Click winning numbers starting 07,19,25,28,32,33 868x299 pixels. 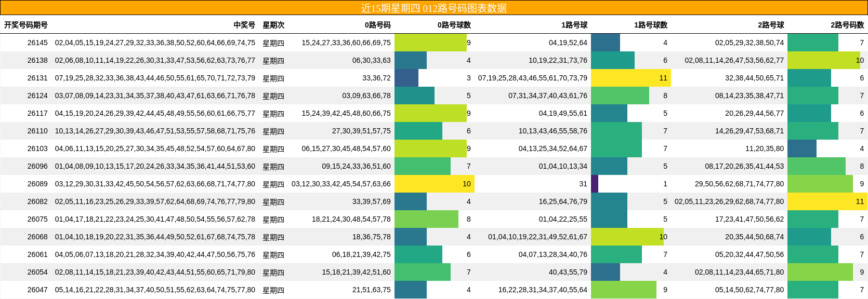[x=155, y=78]
